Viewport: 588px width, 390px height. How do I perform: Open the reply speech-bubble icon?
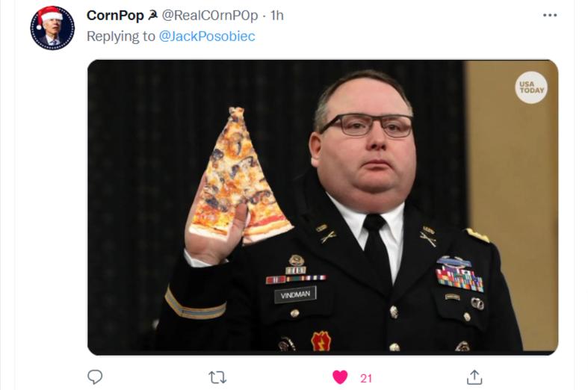click(x=95, y=377)
